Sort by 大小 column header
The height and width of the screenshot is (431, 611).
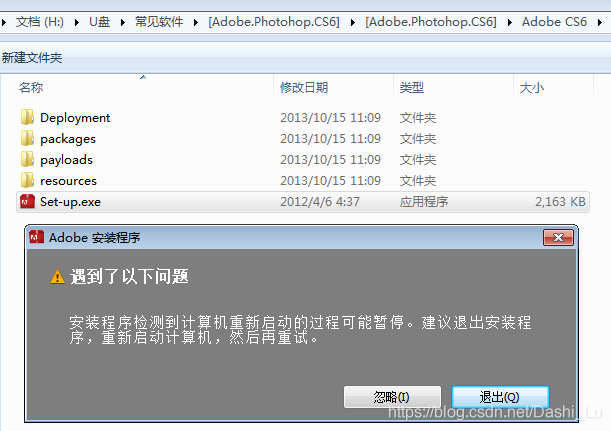(x=531, y=88)
